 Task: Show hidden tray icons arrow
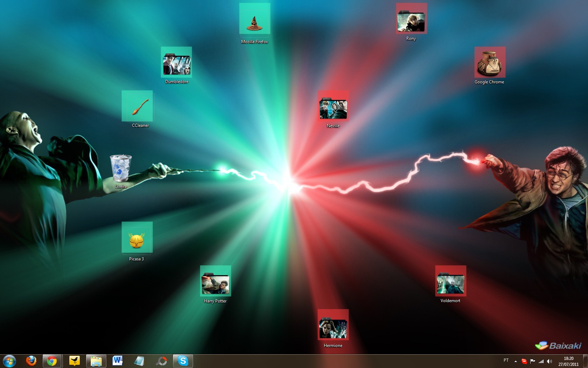(x=516, y=361)
